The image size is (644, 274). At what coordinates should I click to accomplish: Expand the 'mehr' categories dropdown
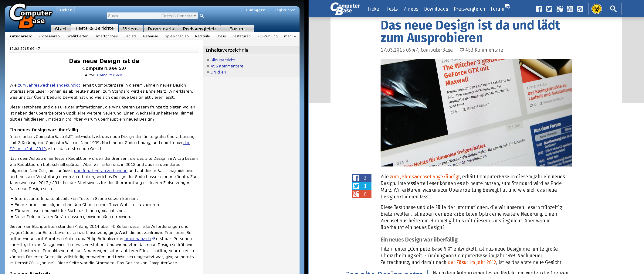[290, 36]
